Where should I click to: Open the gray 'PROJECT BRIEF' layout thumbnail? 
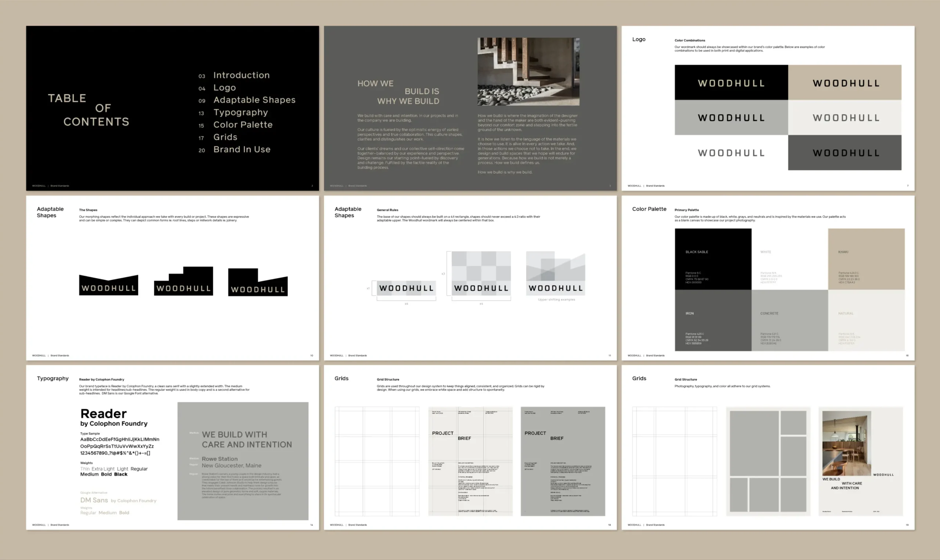pos(563,461)
